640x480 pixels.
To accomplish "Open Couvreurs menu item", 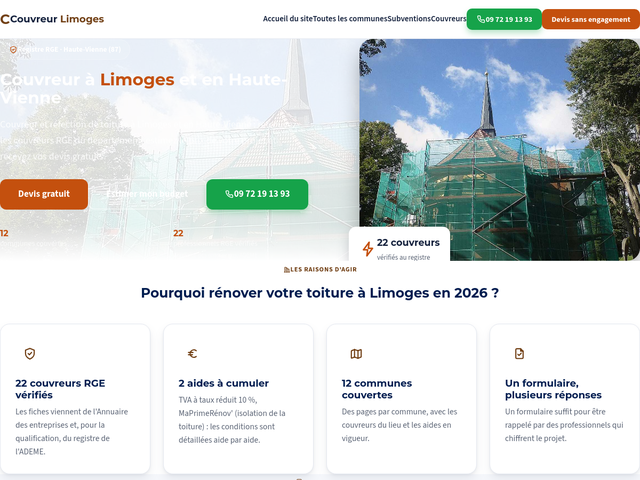I will [449, 19].
